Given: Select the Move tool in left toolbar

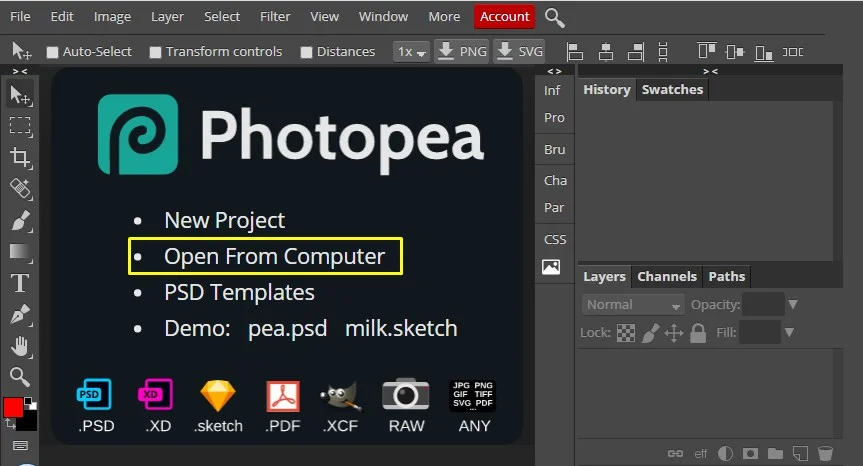Looking at the screenshot, I should tap(20, 95).
